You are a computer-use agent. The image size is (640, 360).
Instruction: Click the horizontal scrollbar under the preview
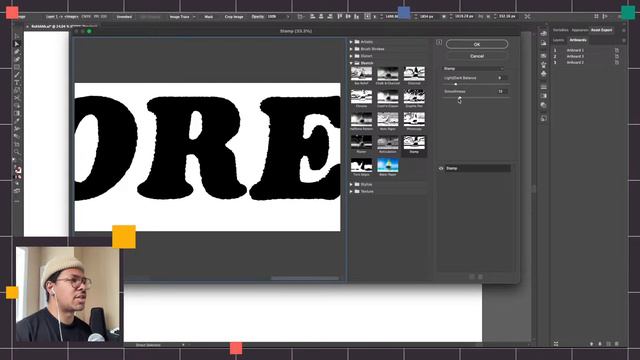[304, 278]
